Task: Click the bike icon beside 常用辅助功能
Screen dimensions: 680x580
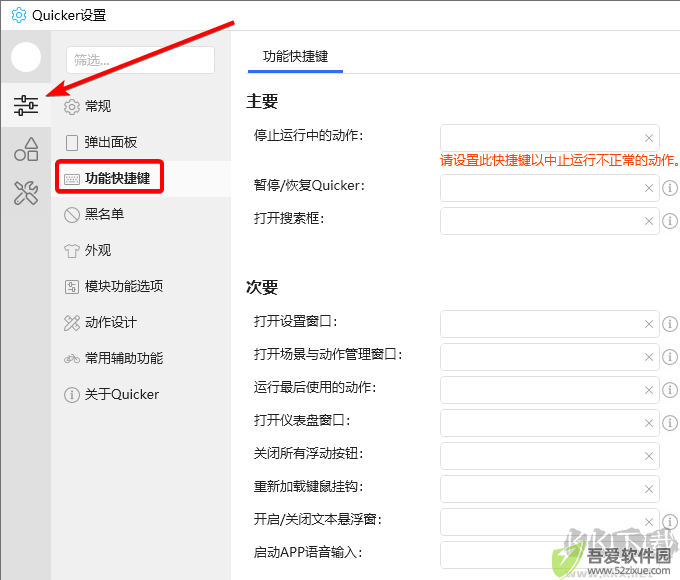Action: tap(72, 359)
